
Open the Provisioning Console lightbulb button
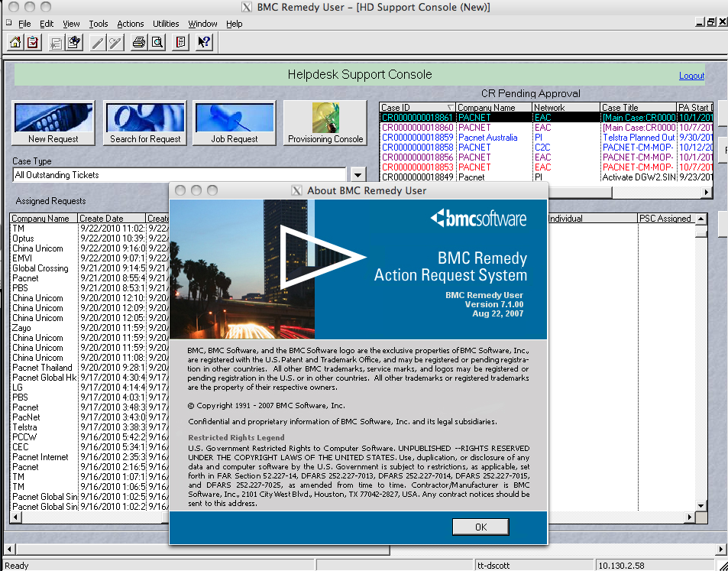click(x=325, y=122)
